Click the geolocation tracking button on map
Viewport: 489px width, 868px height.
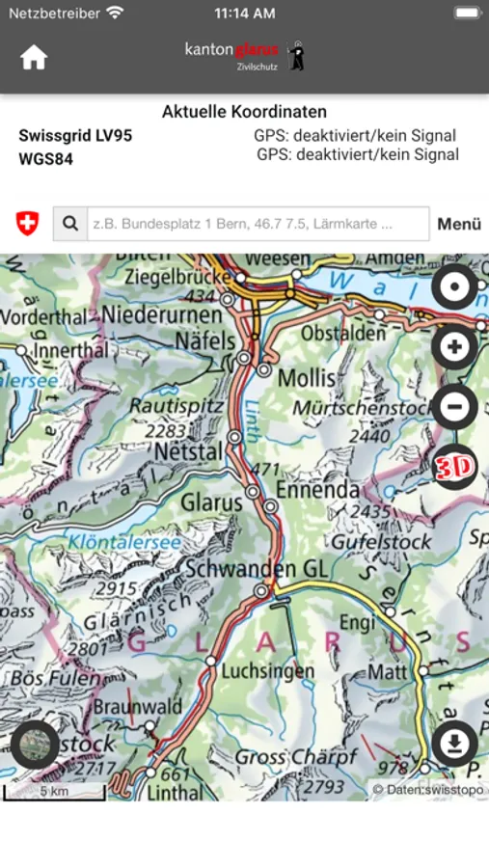point(454,287)
